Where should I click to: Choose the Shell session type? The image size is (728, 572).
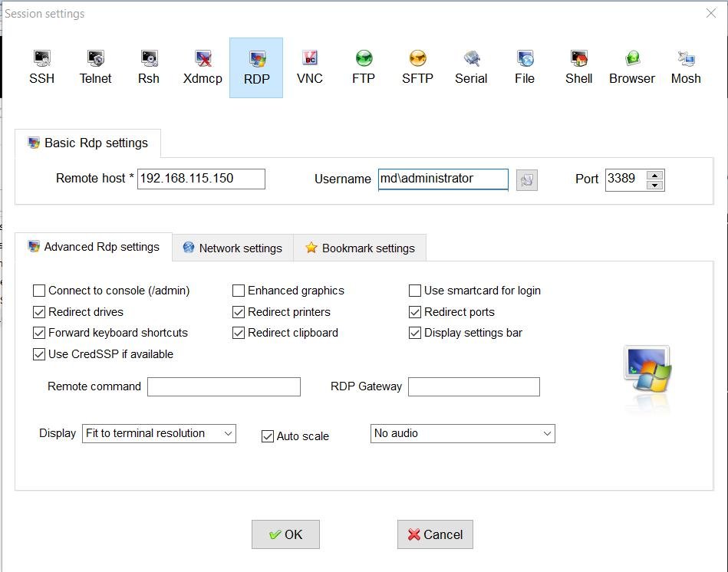578,67
